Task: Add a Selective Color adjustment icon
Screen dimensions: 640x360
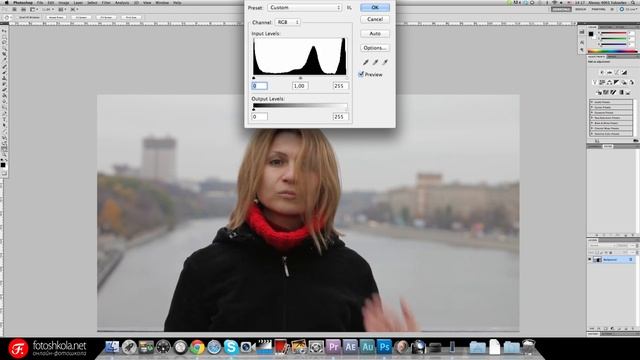Action: pos(628,92)
